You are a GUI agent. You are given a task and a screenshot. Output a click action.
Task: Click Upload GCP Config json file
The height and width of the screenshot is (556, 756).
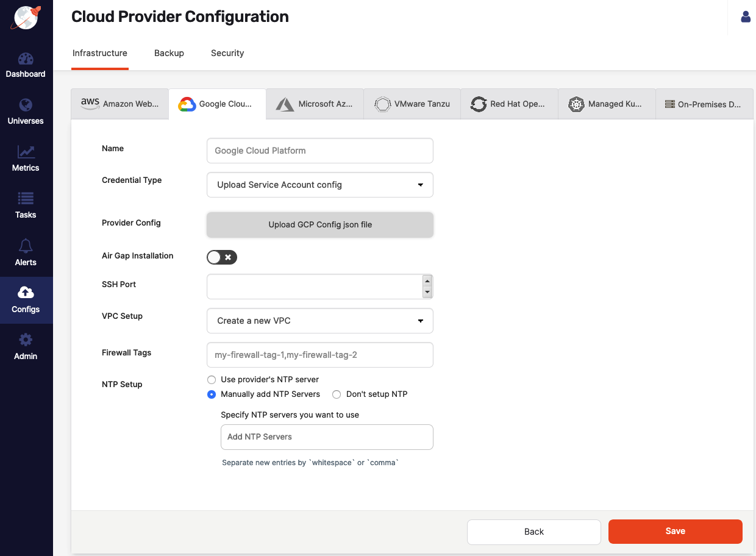point(320,224)
